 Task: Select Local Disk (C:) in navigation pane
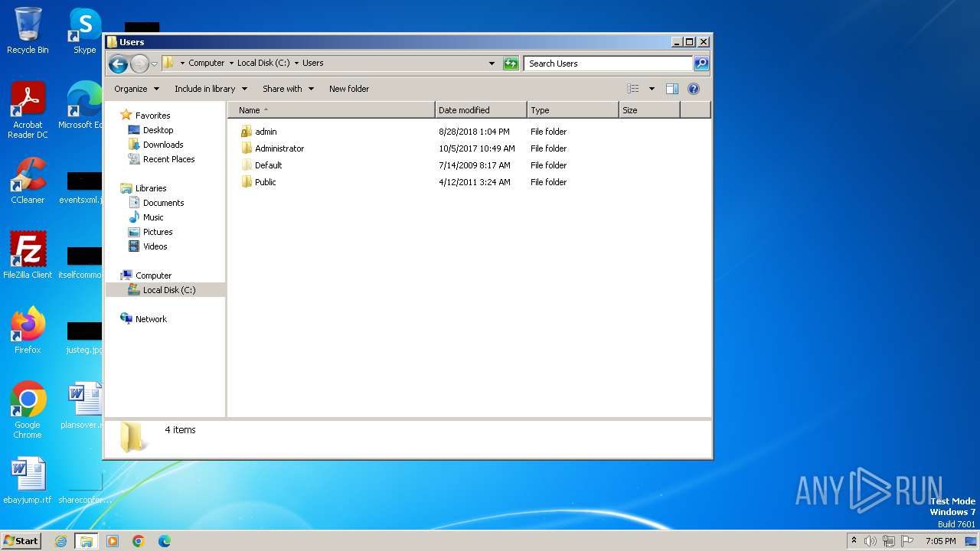click(x=168, y=290)
